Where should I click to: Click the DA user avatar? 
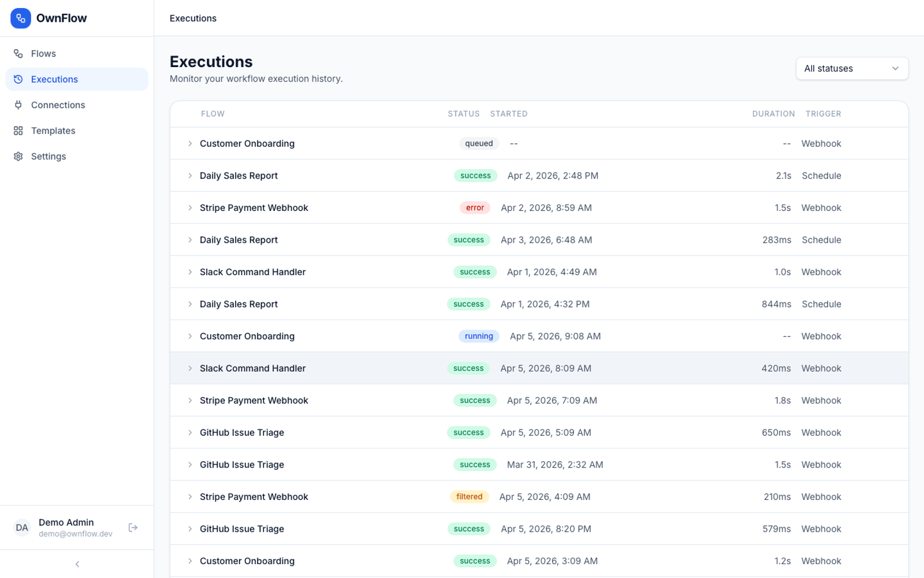pos(22,527)
